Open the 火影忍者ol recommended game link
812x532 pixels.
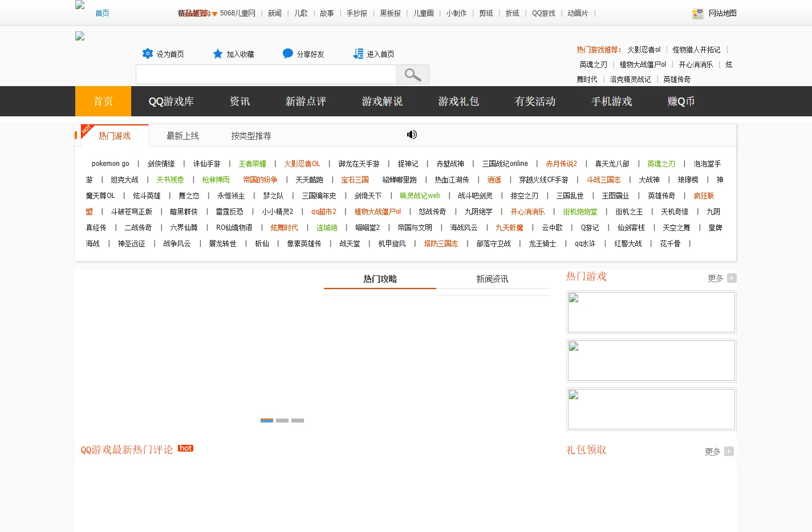point(644,50)
